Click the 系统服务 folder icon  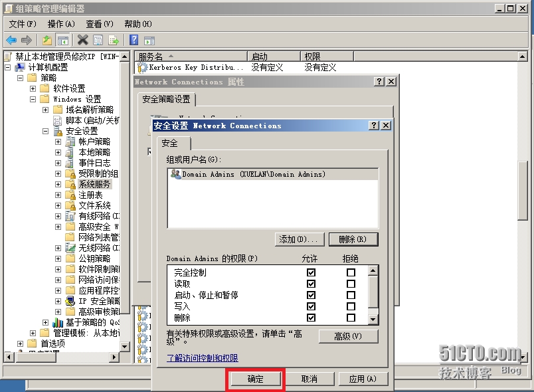(70, 184)
